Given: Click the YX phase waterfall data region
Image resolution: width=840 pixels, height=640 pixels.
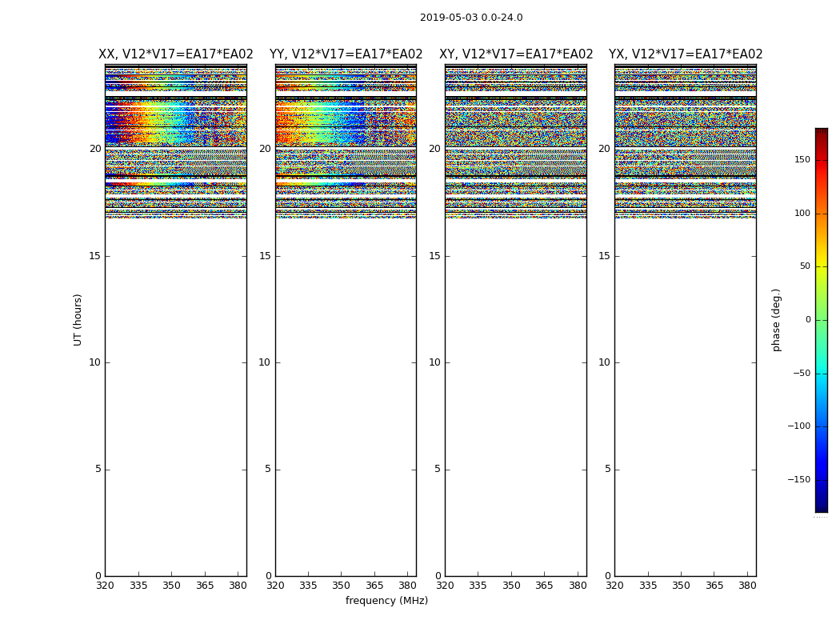Looking at the screenshot, I should click(x=686, y=142).
